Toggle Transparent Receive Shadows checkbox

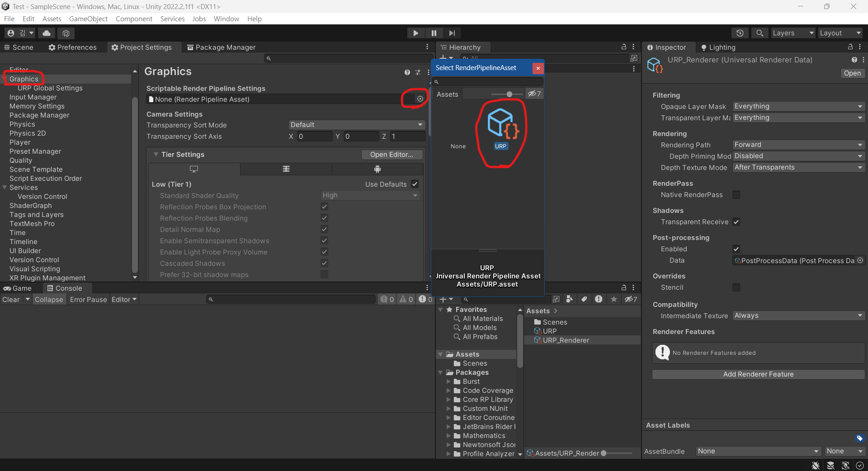[736, 222]
